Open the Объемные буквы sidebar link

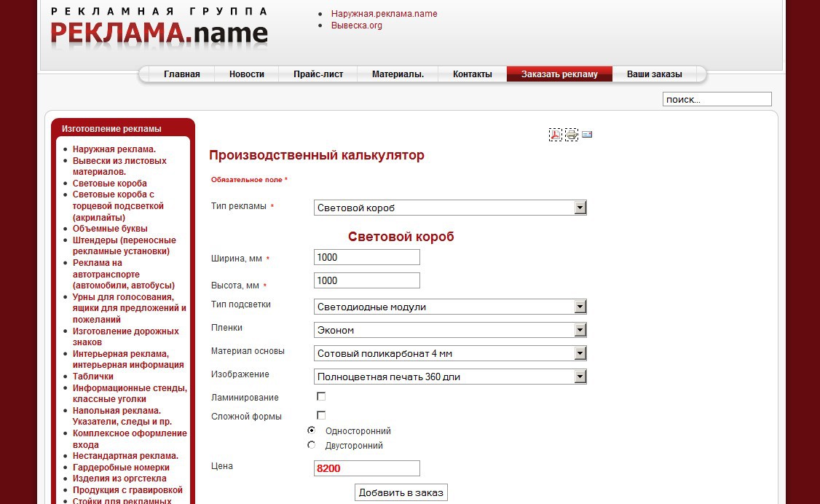(110, 229)
